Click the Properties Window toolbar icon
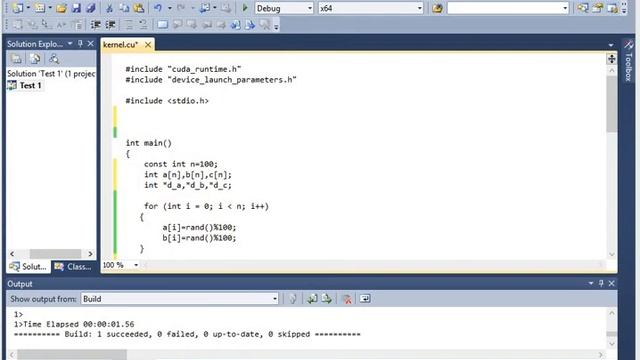 point(598,8)
